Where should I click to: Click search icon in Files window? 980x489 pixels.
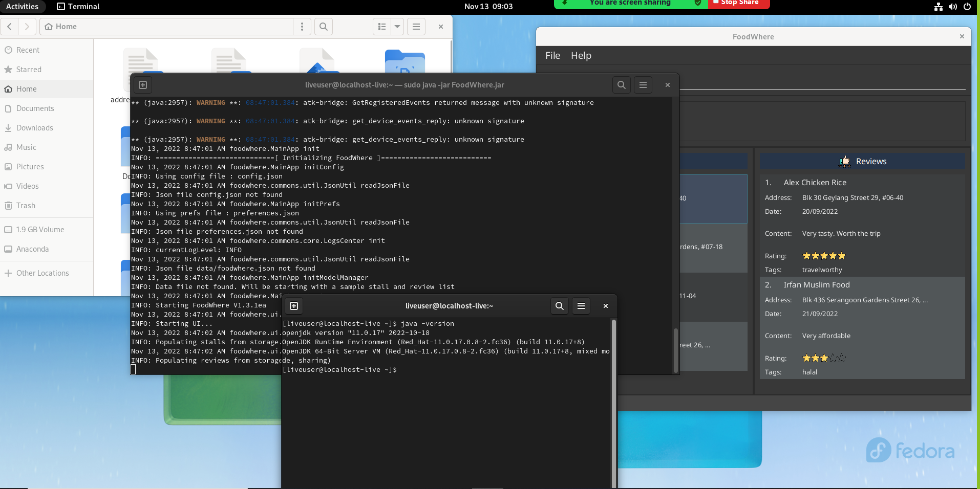pos(324,27)
